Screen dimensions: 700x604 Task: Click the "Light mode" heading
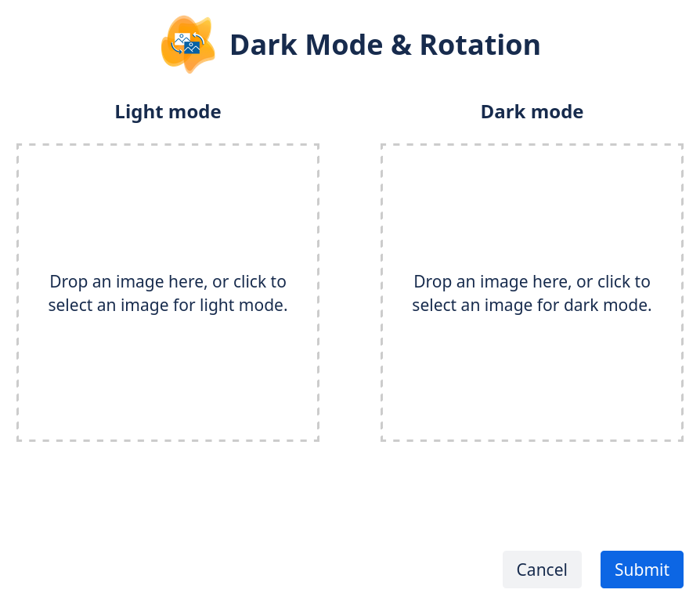click(168, 112)
